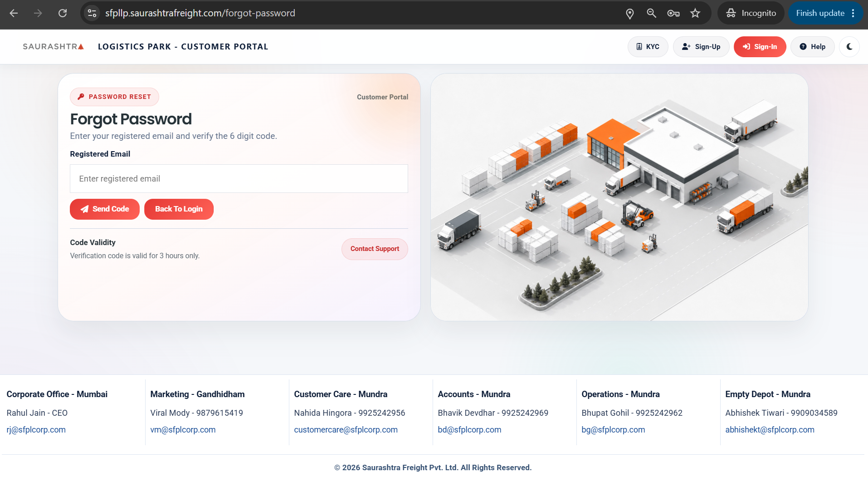
Task: Click the location permission icon
Action: (629, 14)
